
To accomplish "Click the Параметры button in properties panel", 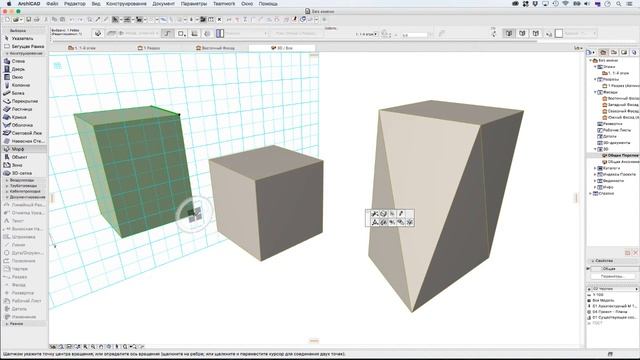I will pos(613,276).
